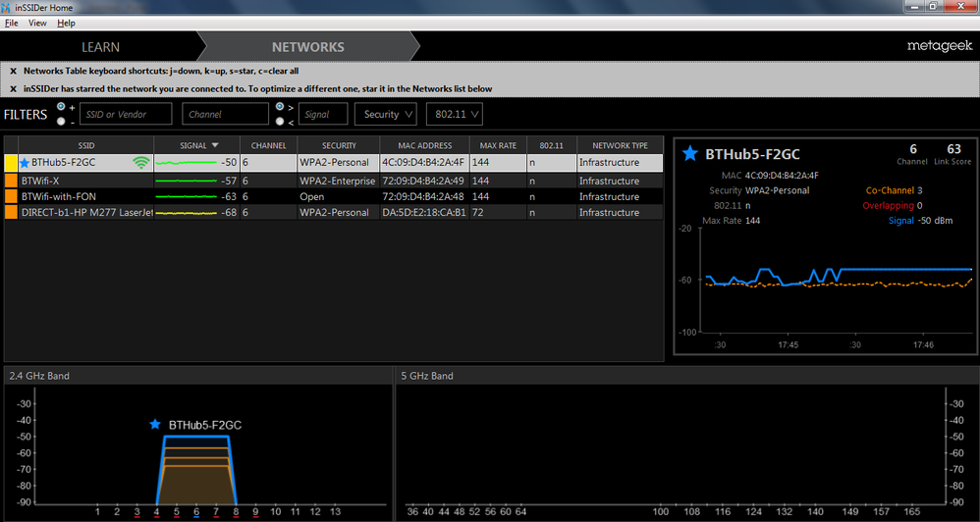Image resolution: width=980 pixels, height=522 pixels.
Task: Select the greater-than signal radio button
Action: tap(280, 107)
